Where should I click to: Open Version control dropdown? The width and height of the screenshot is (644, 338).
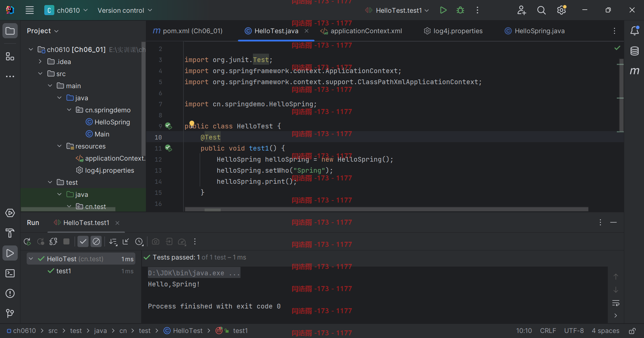click(125, 10)
